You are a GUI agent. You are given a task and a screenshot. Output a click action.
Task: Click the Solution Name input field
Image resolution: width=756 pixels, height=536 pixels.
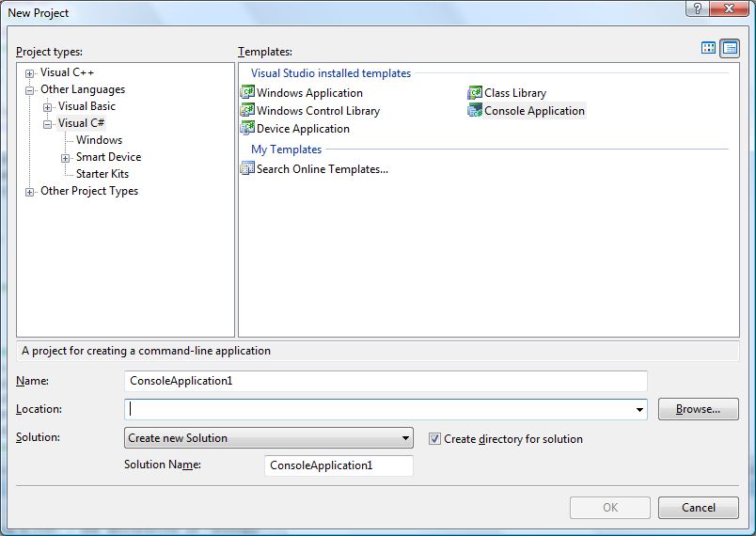[x=339, y=465]
